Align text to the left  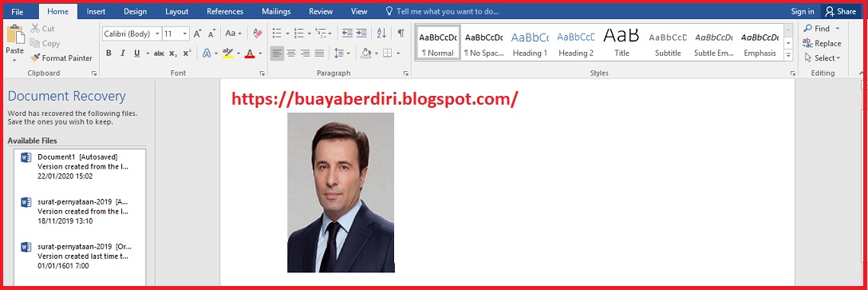pos(277,54)
